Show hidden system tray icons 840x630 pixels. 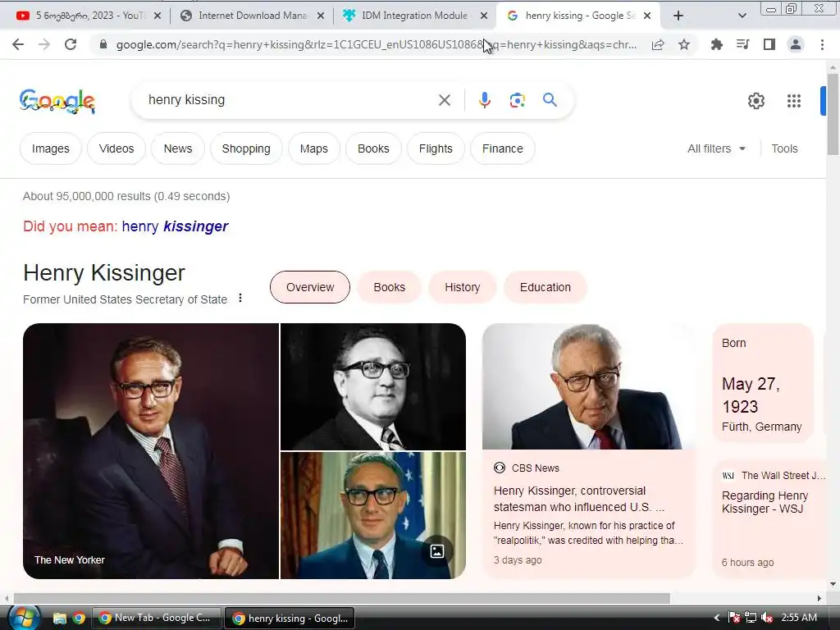pos(717,618)
